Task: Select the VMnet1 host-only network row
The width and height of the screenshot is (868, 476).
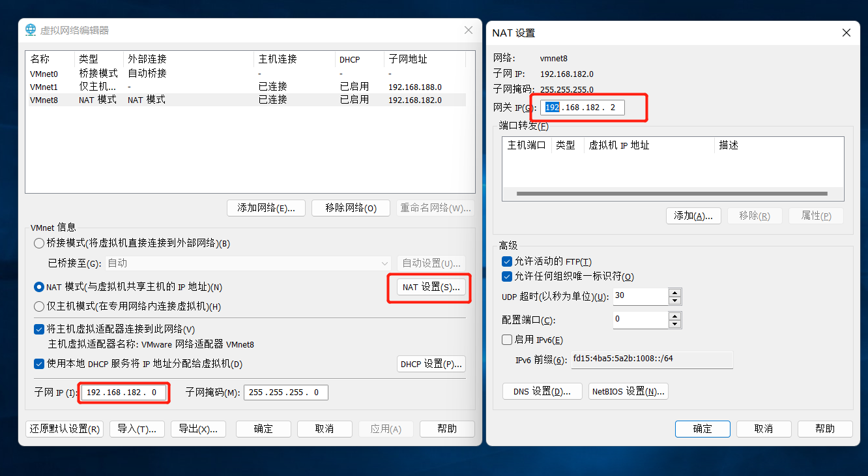Action: click(246, 87)
